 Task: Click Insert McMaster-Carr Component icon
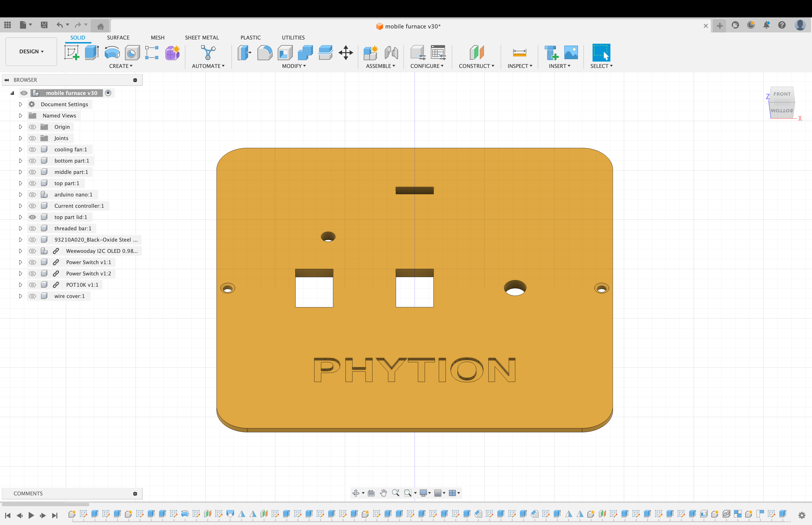[x=551, y=53]
